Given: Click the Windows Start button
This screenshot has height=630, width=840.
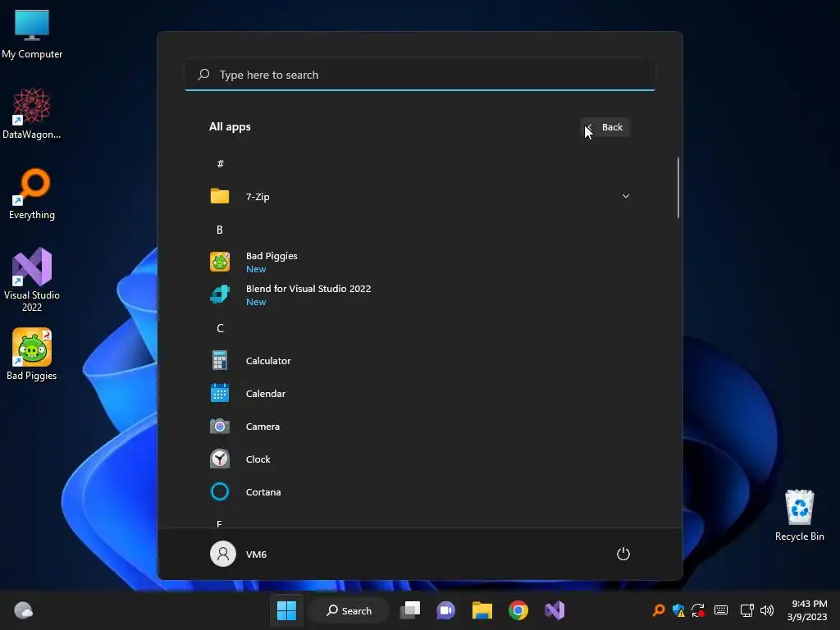Looking at the screenshot, I should 286,610.
